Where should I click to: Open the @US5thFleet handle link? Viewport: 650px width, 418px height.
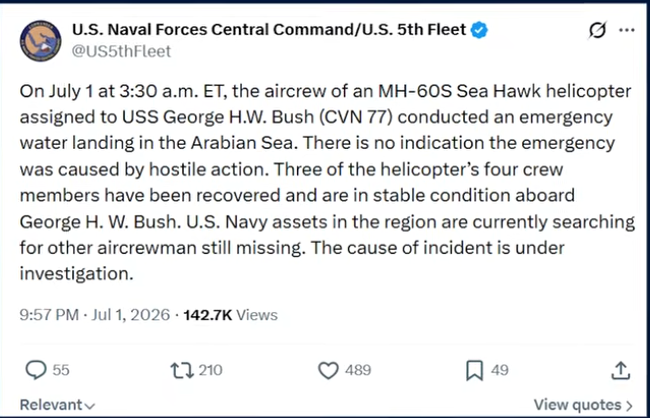[x=121, y=51]
